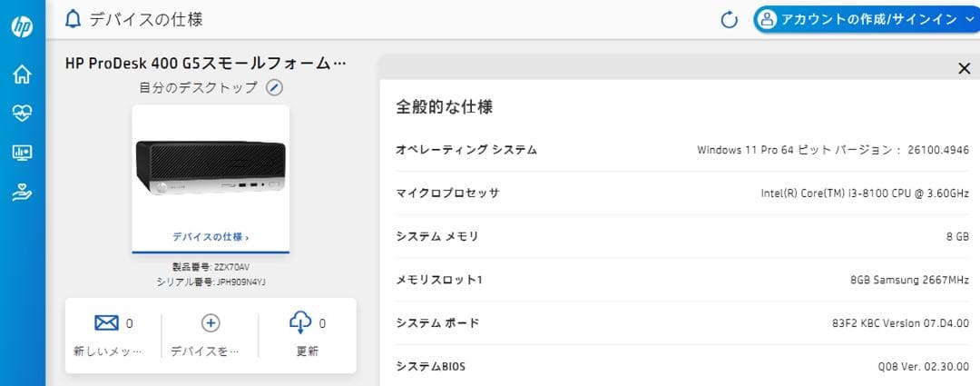Open the デバイスの仕様 link

point(211,237)
